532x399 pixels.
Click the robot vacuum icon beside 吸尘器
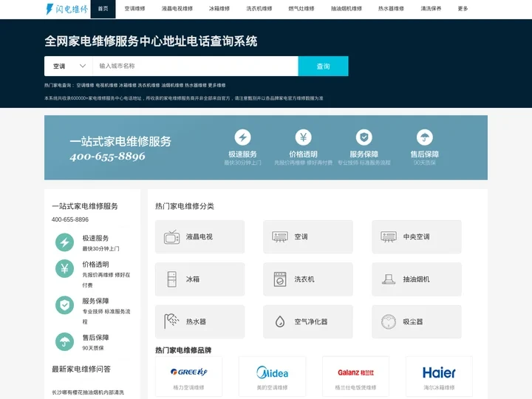pyautogui.click(x=389, y=321)
